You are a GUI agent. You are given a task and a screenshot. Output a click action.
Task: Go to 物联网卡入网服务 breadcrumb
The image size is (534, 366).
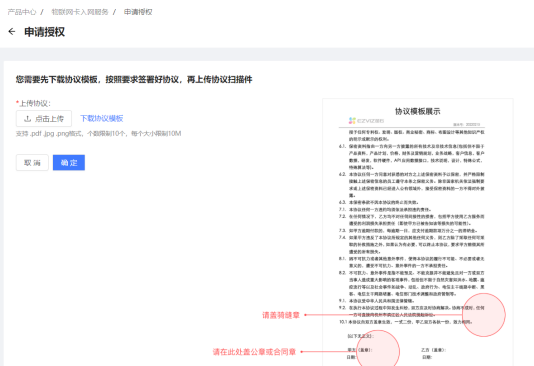pyautogui.click(x=80, y=12)
